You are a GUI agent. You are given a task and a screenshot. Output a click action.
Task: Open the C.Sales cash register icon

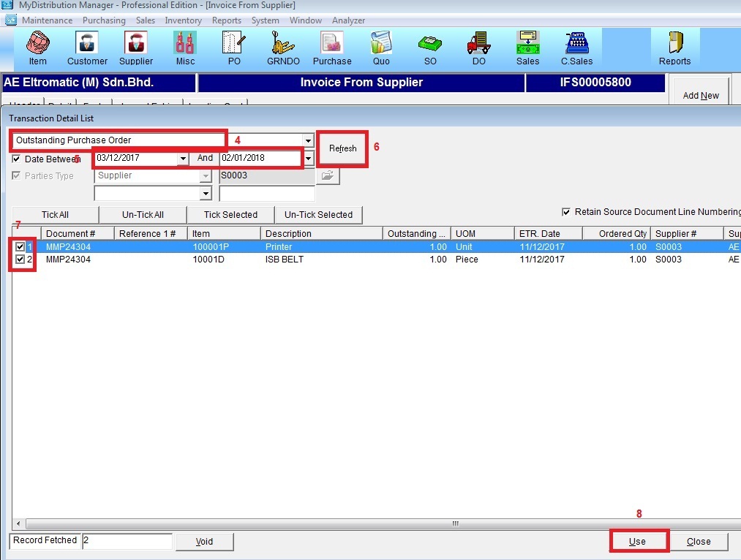(x=576, y=48)
